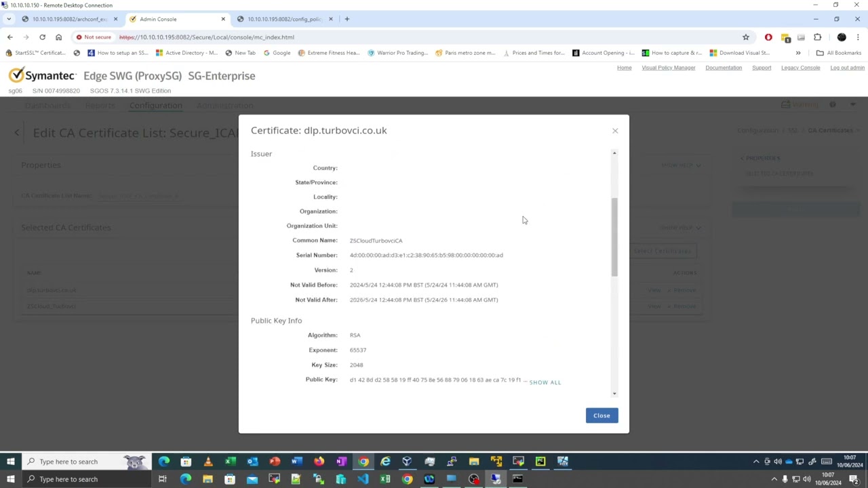The height and width of the screenshot is (488, 868).
Task: Open PowerPoint on the remote taskbar
Action: point(275,462)
